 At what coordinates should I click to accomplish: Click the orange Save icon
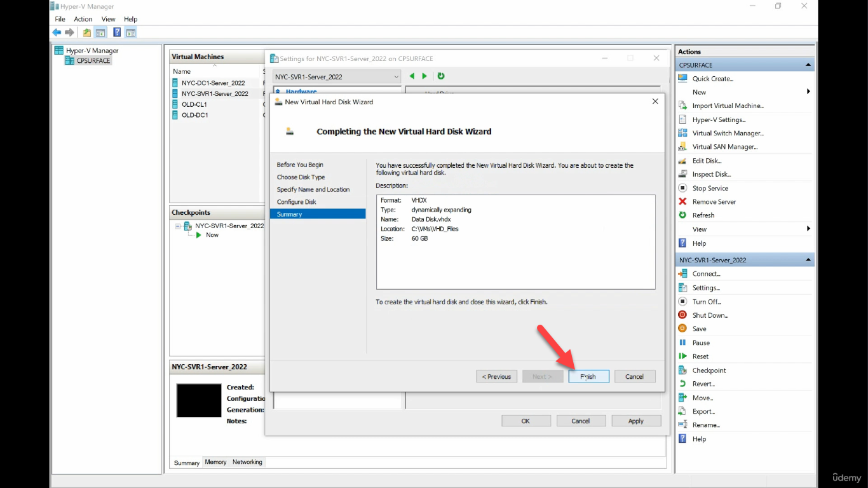682,329
